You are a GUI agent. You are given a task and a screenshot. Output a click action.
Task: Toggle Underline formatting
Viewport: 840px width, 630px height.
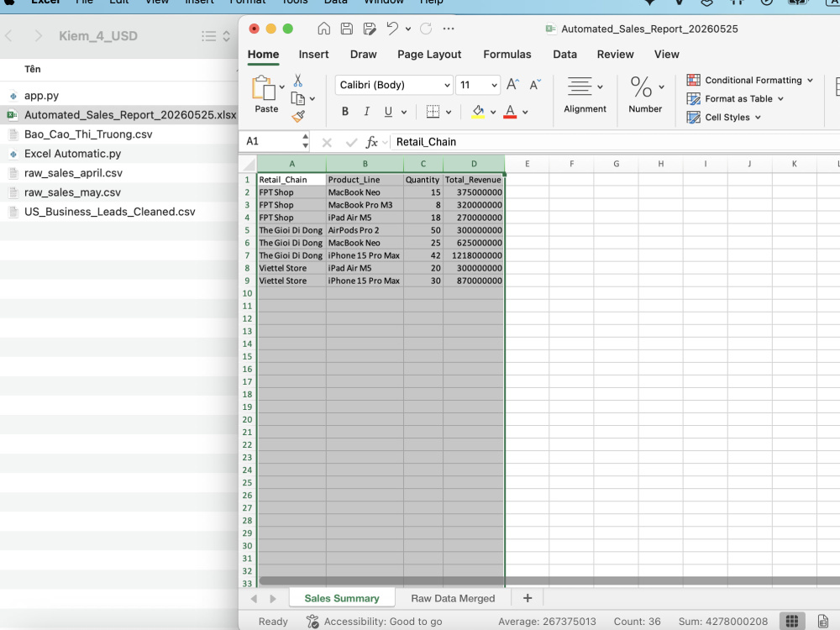[388, 112]
